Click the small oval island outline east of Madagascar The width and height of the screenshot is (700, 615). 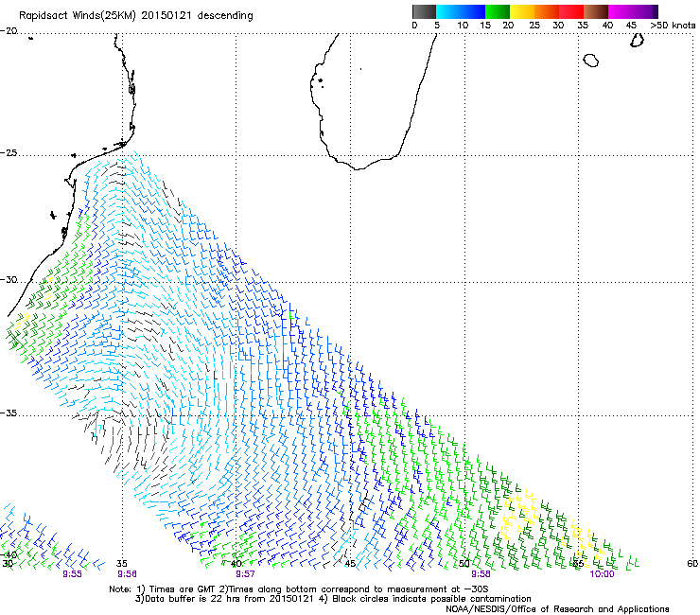coord(590,60)
